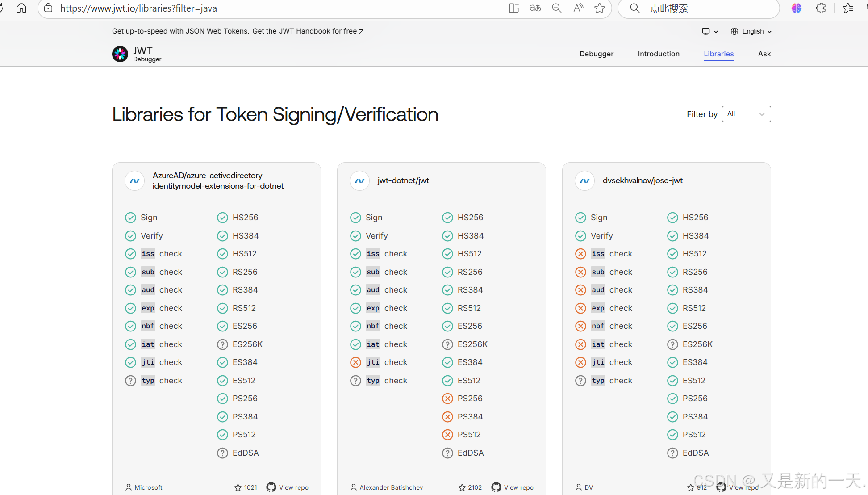The height and width of the screenshot is (495, 868).
Task: Click the translate page icon
Action: pyautogui.click(x=535, y=8)
